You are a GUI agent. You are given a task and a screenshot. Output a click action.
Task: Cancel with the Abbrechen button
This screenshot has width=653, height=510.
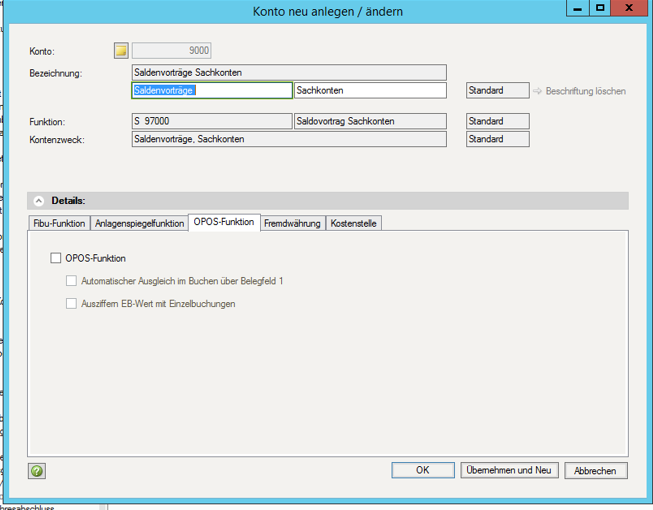pyautogui.click(x=596, y=470)
